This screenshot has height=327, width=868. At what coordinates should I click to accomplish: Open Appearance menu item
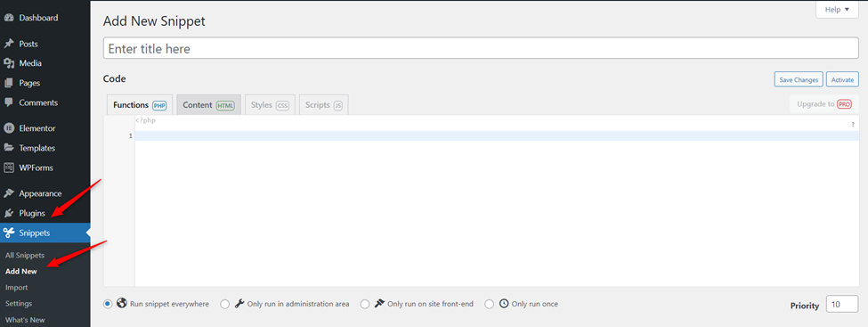[45, 193]
